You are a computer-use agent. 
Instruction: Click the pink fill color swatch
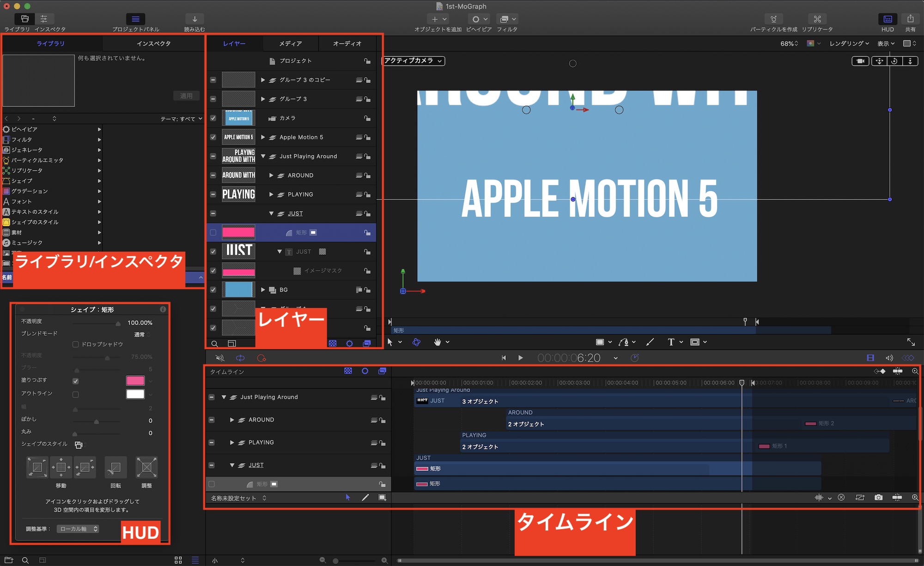[135, 380]
